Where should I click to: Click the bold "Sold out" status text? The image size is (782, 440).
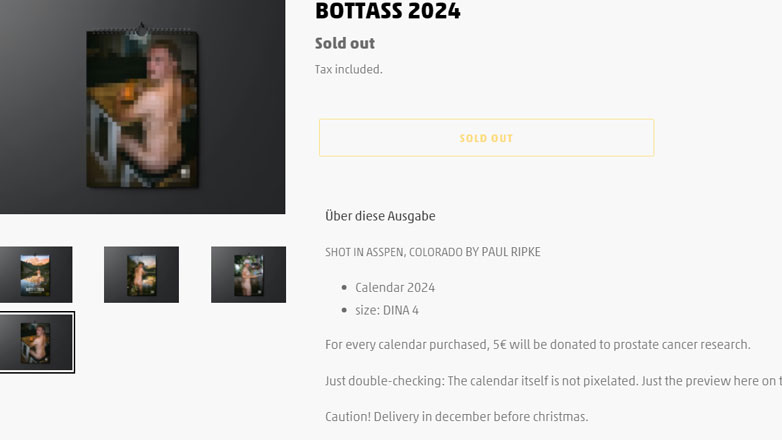345,43
